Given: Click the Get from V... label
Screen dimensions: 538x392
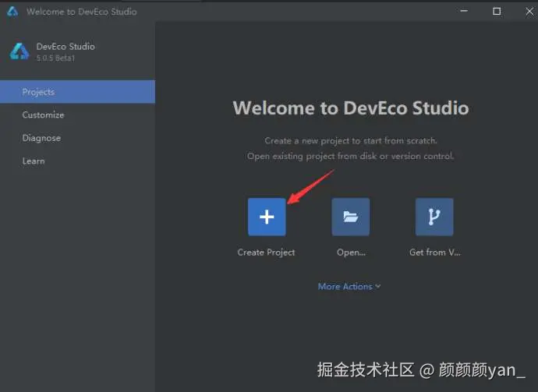Looking at the screenshot, I should coord(435,253).
